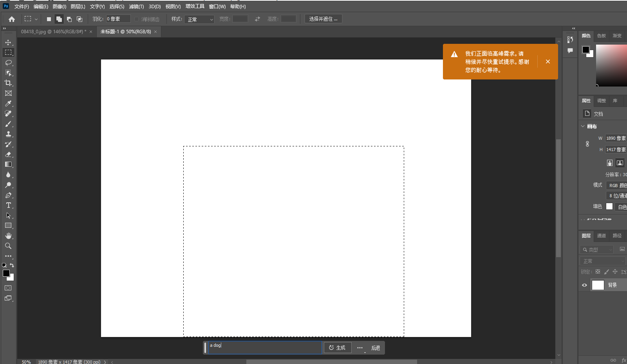Screen dimensions: 627x364
Task: Toggle the link between width and height
Action: coord(587,144)
